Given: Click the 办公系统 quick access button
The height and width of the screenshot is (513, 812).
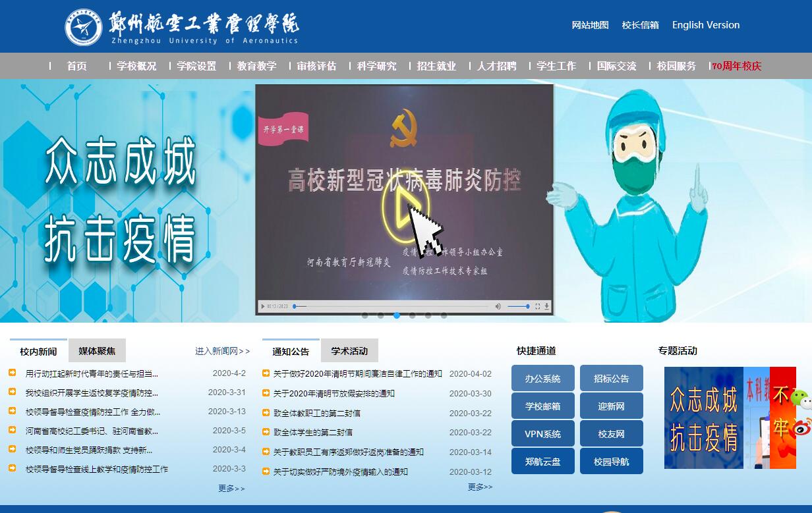Looking at the screenshot, I should (x=542, y=379).
